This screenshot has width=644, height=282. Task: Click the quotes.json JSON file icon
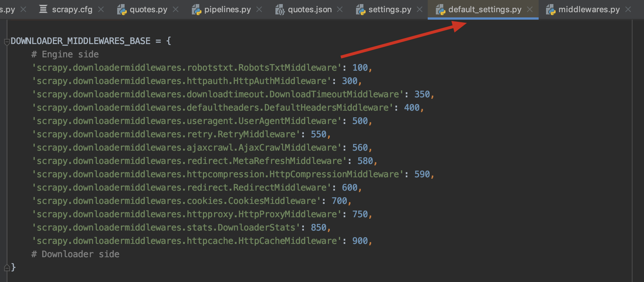pyautogui.click(x=280, y=10)
